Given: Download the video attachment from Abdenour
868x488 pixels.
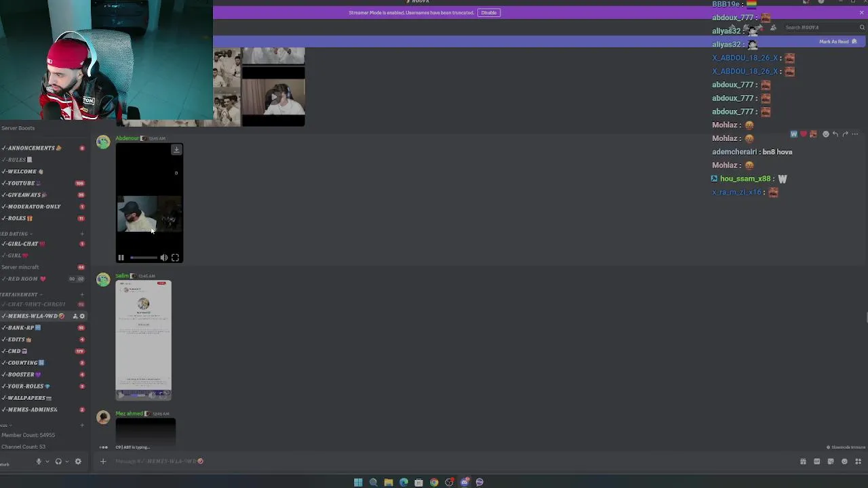Looking at the screenshot, I should click(x=176, y=150).
